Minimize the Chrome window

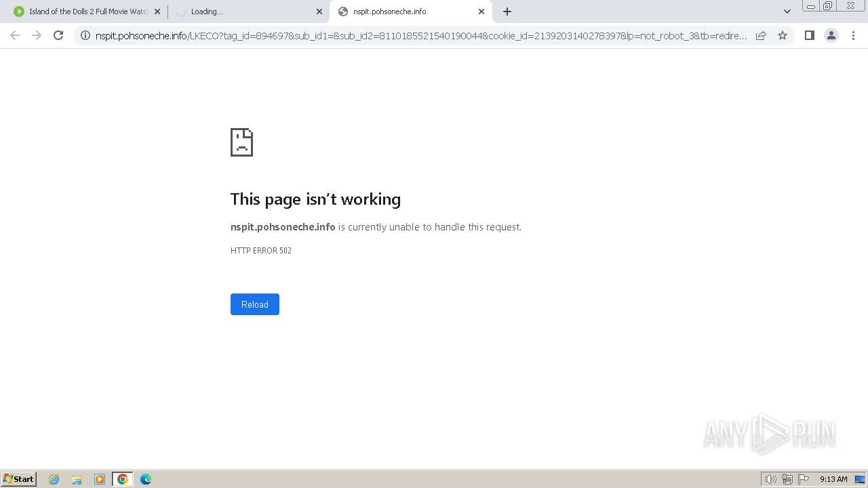tap(811, 5)
